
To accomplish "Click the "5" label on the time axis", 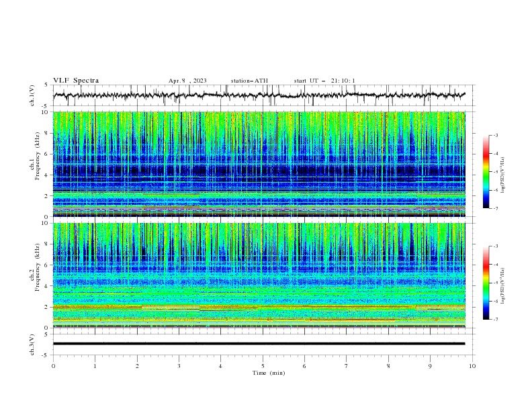I will [263, 366].
